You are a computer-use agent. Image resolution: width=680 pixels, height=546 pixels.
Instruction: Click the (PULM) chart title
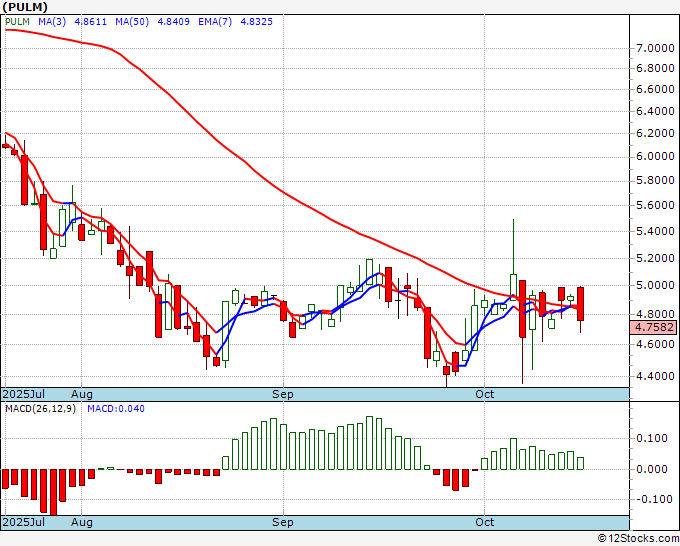25,7
